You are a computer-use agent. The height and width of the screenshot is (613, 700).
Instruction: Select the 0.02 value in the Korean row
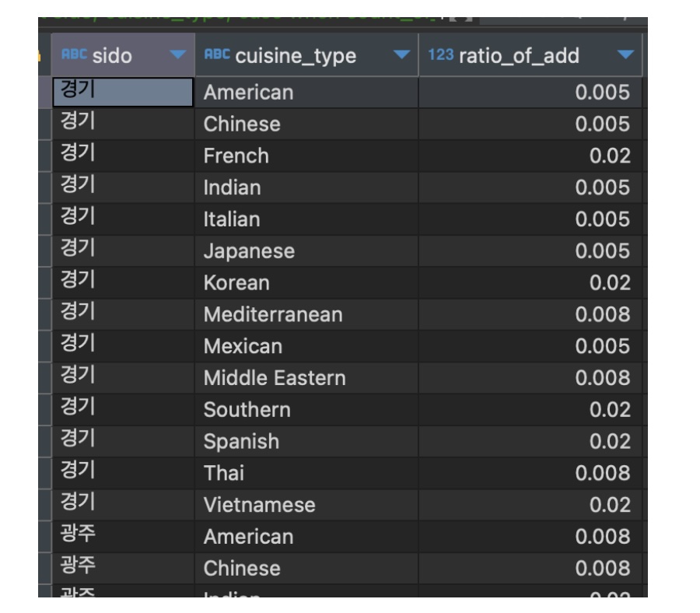tap(530, 282)
